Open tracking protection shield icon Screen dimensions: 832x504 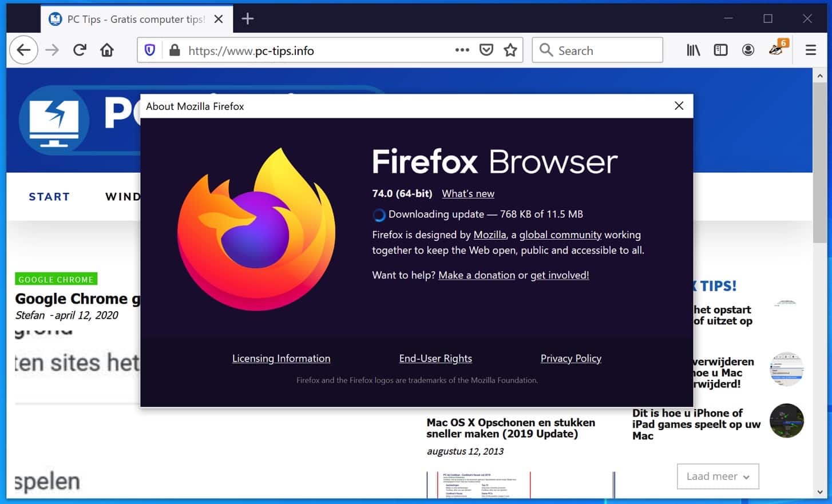150,50
